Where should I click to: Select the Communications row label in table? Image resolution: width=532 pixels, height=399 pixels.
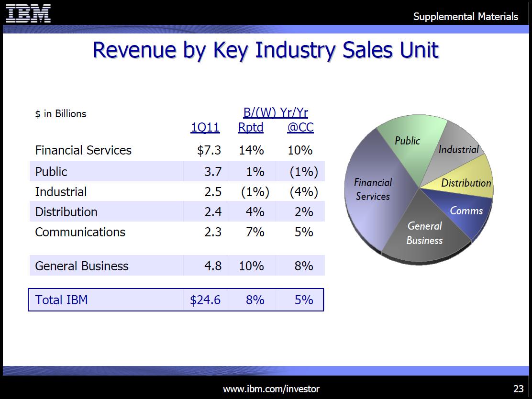pos(80,232)
